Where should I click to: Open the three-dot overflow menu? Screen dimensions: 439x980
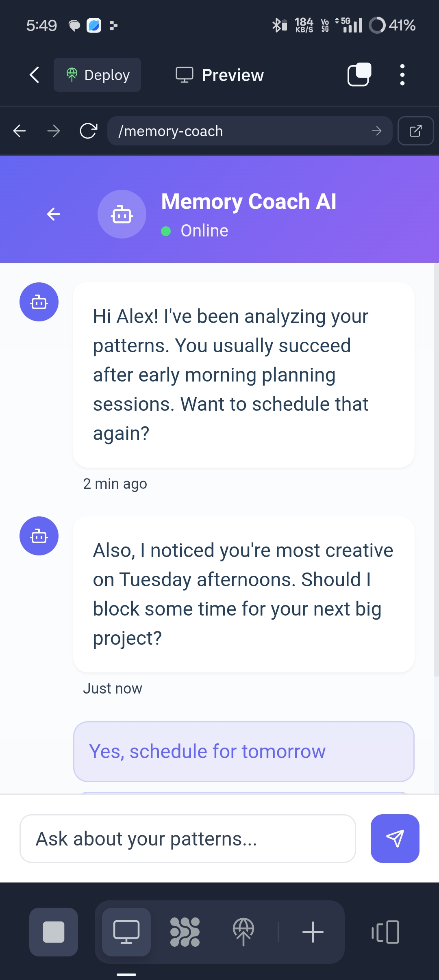402,75
